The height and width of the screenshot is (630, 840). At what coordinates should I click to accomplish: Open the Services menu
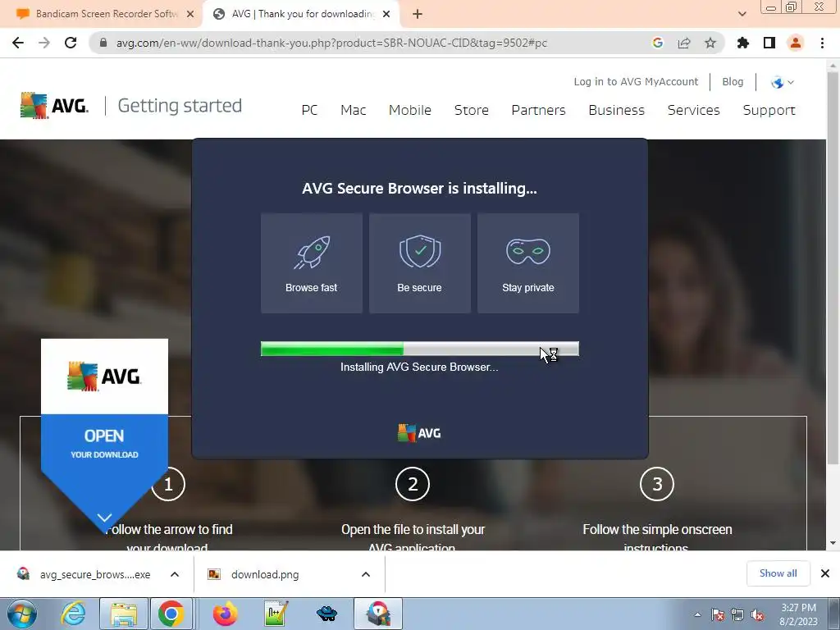[x=694, y=111]
